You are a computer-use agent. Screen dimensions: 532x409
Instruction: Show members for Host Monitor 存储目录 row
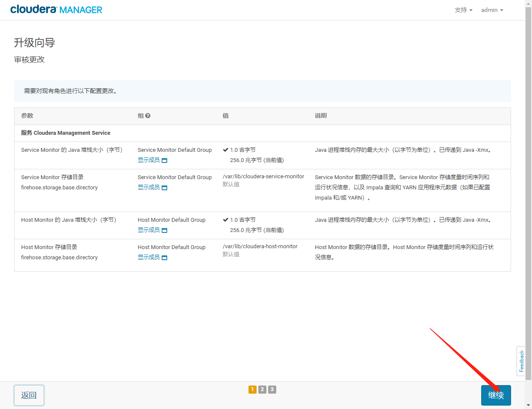[x=149, y=257]
